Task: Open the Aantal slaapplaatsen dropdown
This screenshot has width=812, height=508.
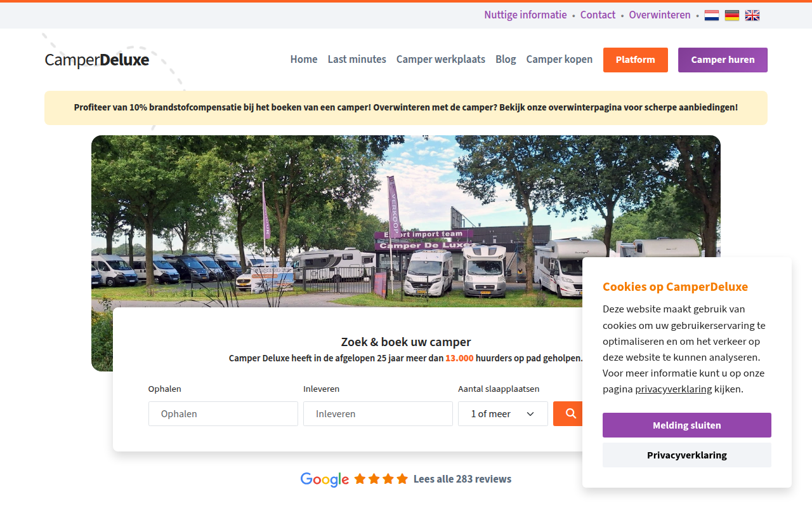Action: (x=503, y=413)
